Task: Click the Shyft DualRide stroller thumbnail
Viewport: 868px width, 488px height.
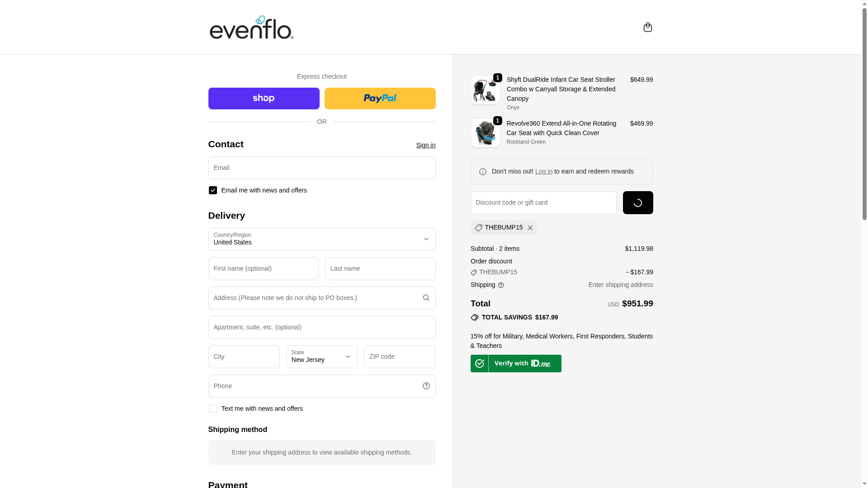Action: (485, 90)
